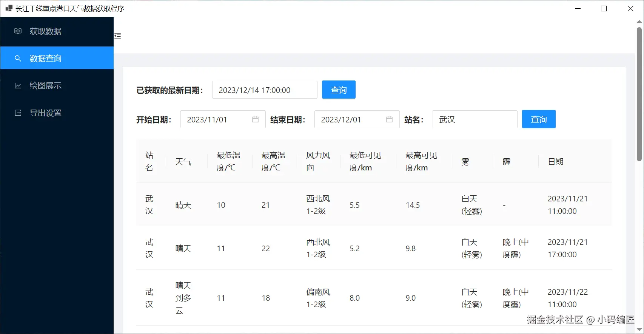Go to the 绘图展示 menu item
Screen dimensions: 644x334
pyautogui.click(x=57, y=86)
